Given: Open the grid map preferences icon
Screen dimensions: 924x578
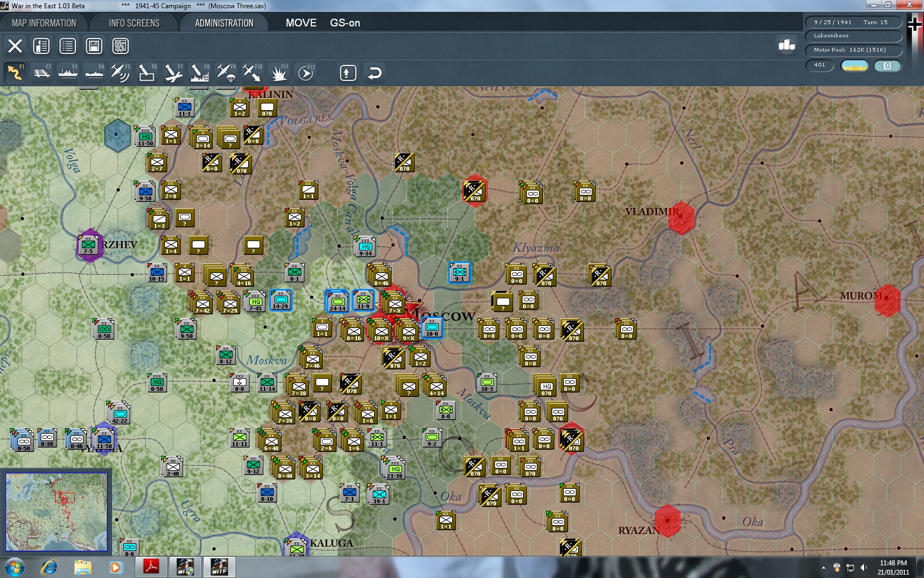Looking at the screenshot, I should tap(120, 46).
